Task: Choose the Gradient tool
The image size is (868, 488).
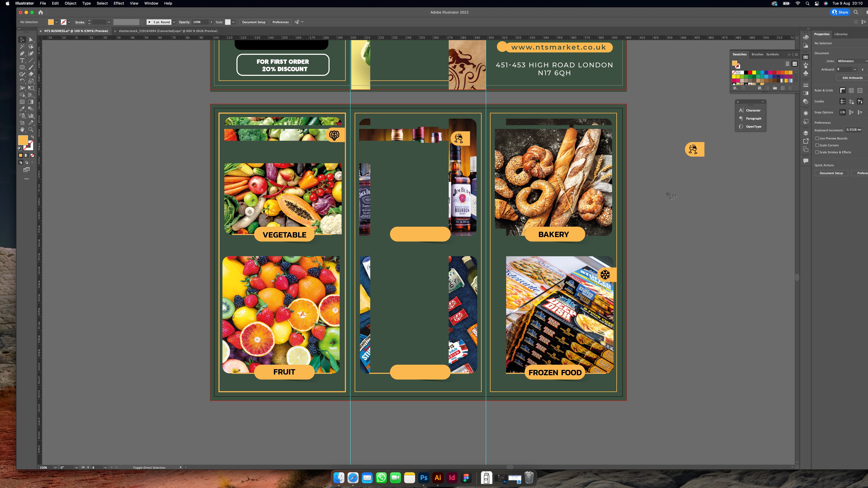Action: [x=31, y=102]
